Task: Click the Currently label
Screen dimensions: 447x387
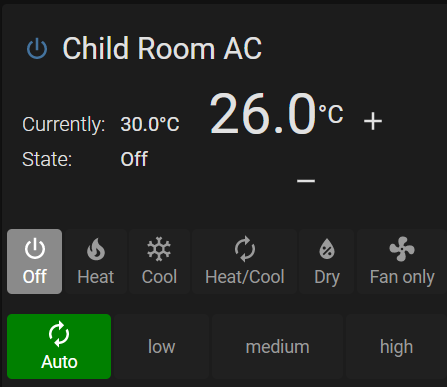Action: click(64, 125)
